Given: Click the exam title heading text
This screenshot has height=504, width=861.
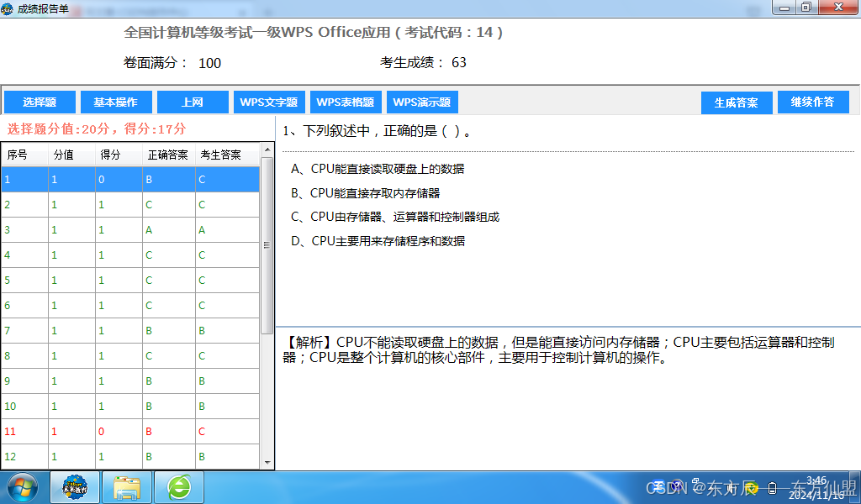Looking at the screenshot, I should coord(314,33).
